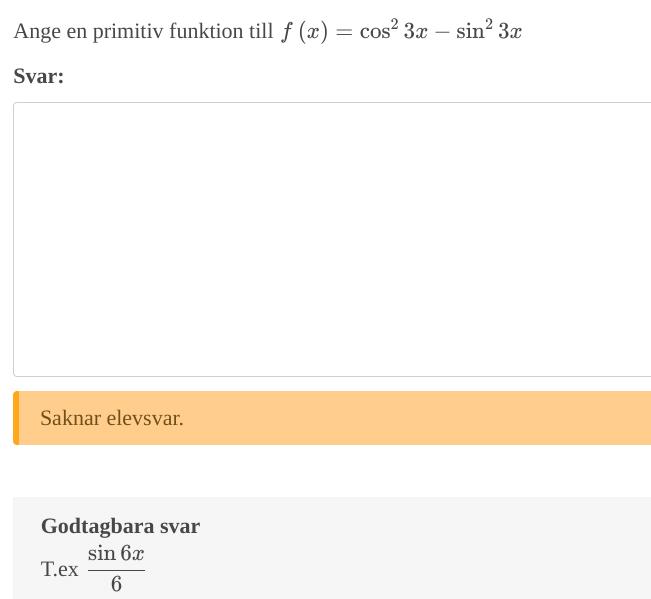Viewport: 651px width, 599px height.
Task: Click the cos² 3x term in the formula
Action: pyautogui.click(x=394, y=30)
